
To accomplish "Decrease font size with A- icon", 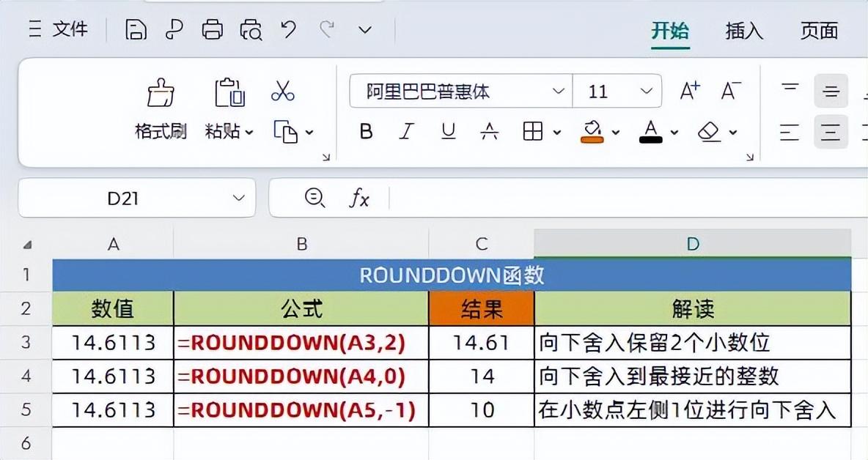I will [x=731, y=91].
